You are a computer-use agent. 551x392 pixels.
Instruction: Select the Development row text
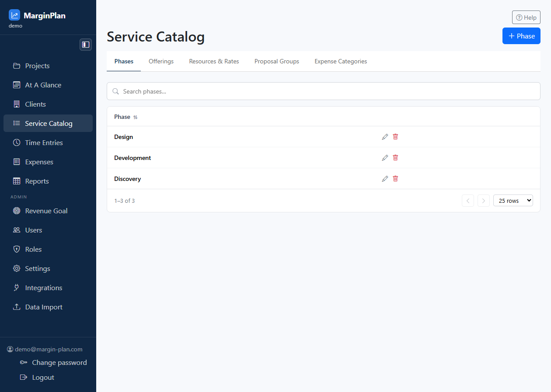[133, 158]
